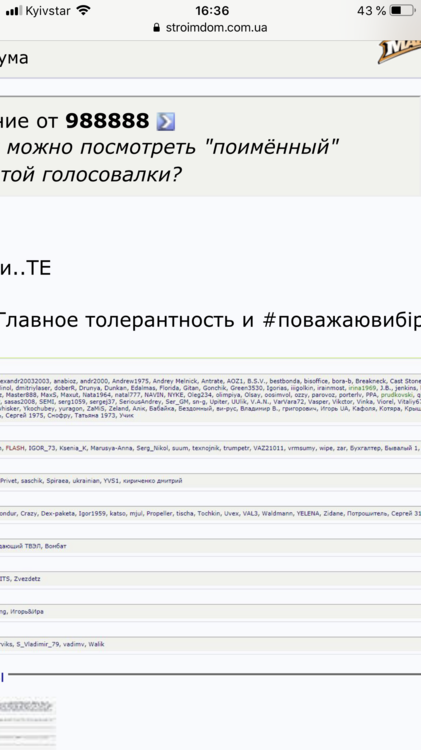This screenshot has width=421, height=750.
Task: Open voter profile S_Vladimir_79
Action: pyautogui.click(x=38, y=644)
